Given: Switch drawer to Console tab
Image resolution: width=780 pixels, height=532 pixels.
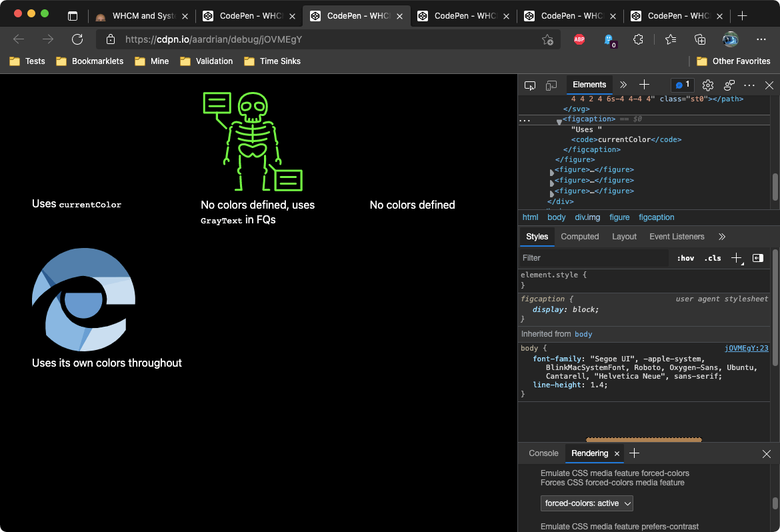Looking at the screenshot, I should (543, 453).
